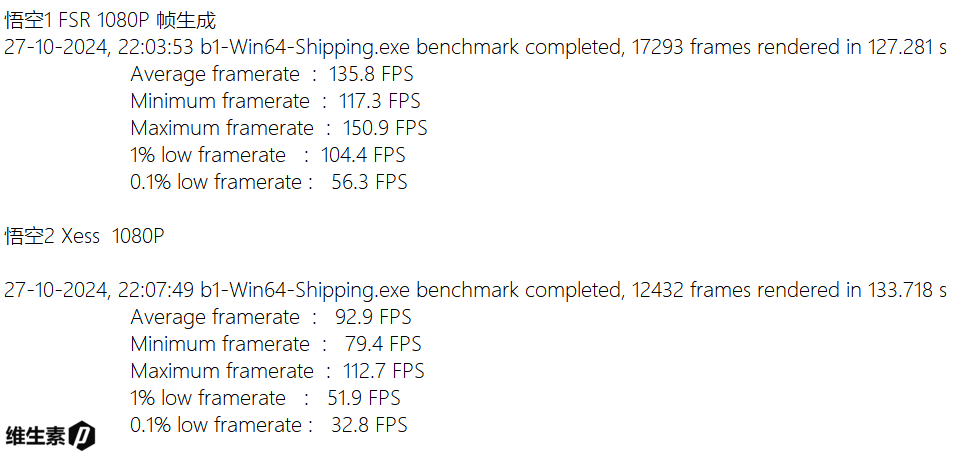The image size is (973, 456).
Task: Click the 维生素 watermark logo icon
Action: pyautogui.click(x=82, y=436)
